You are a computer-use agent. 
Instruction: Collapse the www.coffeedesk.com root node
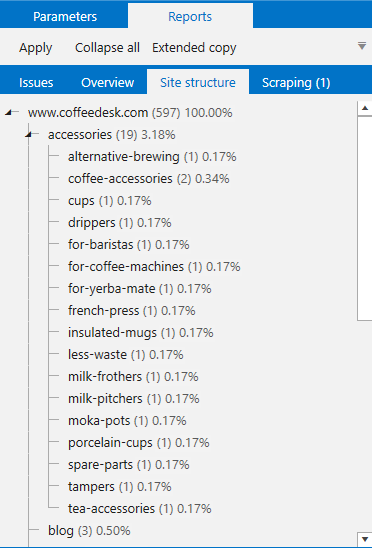point(9,113)
